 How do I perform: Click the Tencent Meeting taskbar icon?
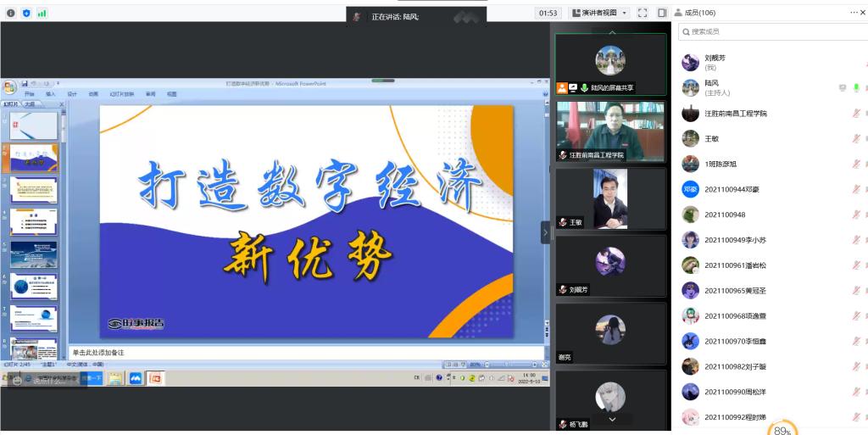point(135,378)
